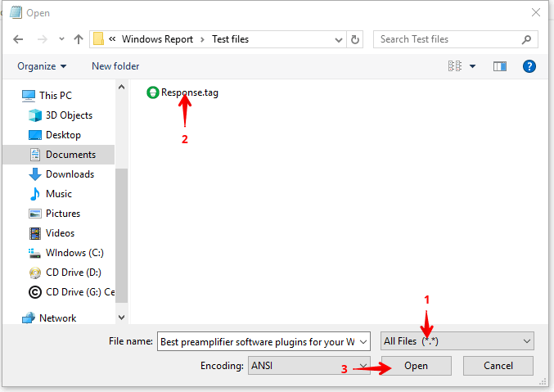
Task: Click the CD Drive (G:) copyright icon
Action: pos(35,292)
